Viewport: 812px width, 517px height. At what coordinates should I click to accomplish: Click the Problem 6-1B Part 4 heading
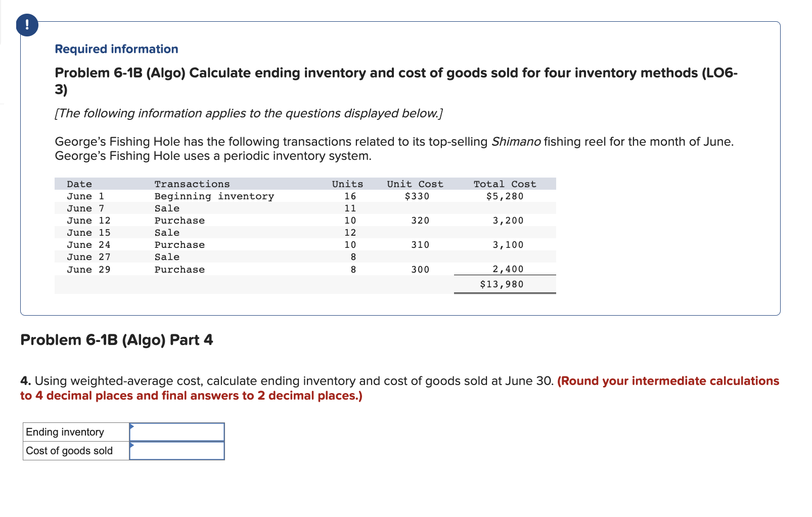(x=117, y=339)
